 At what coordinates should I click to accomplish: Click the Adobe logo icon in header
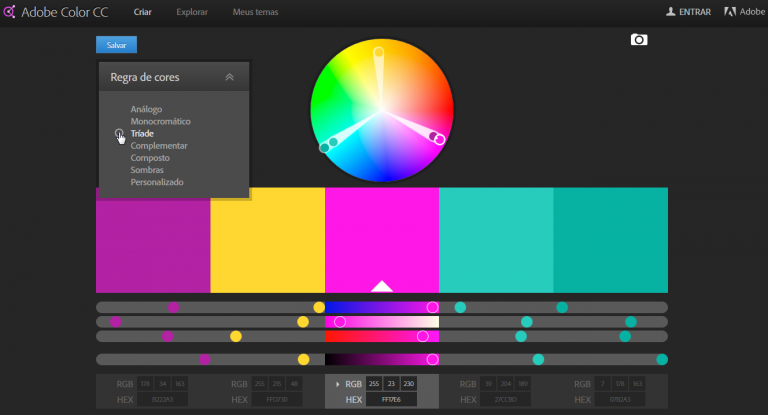730,11
